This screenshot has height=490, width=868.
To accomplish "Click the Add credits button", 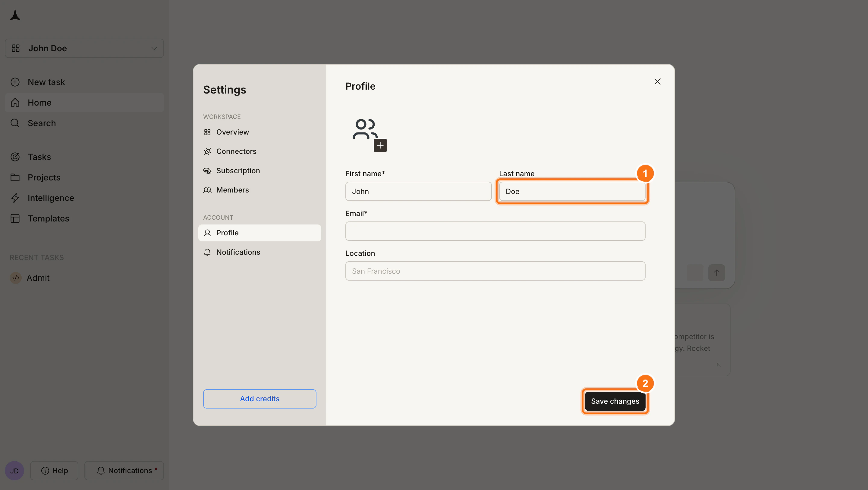I will click(259, 399).
